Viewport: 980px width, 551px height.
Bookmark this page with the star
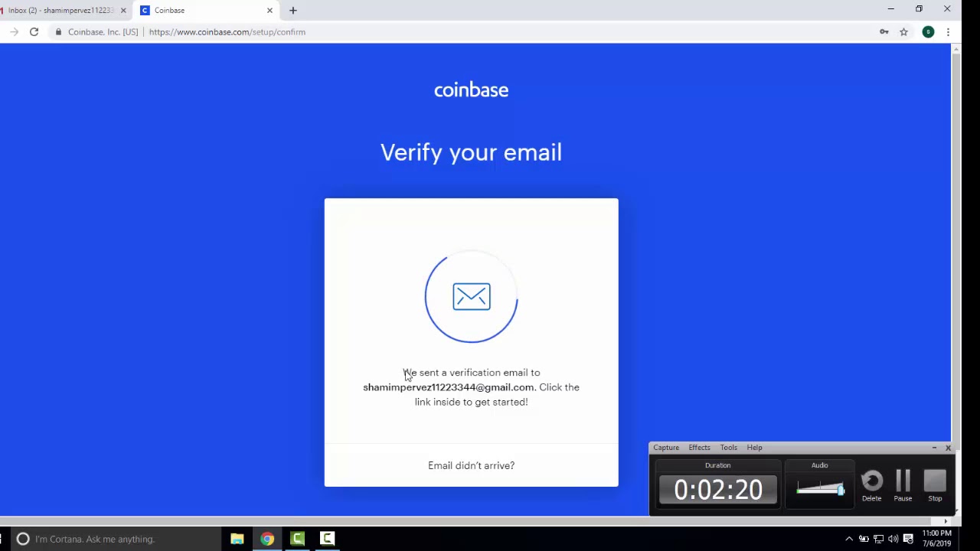point(904,32)
